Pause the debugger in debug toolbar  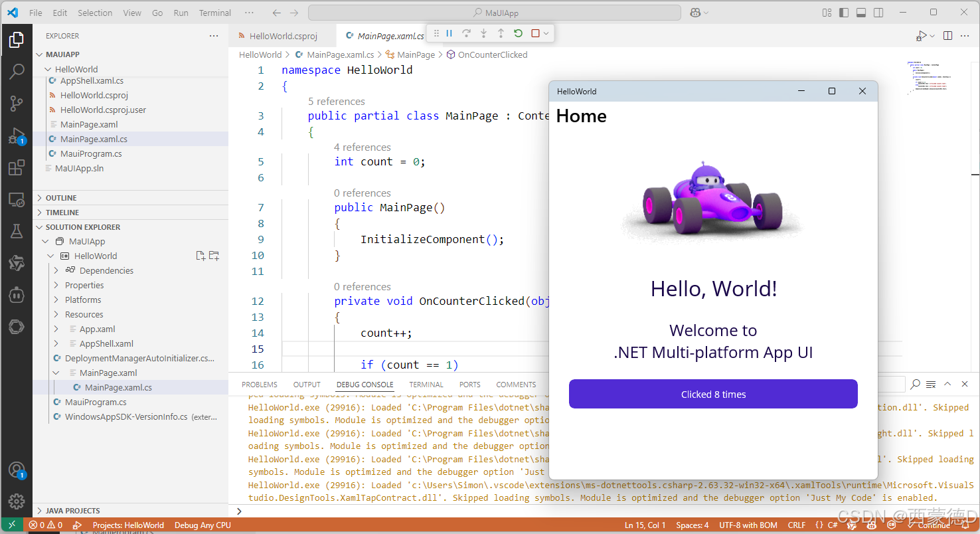click(x=449, y=33)
